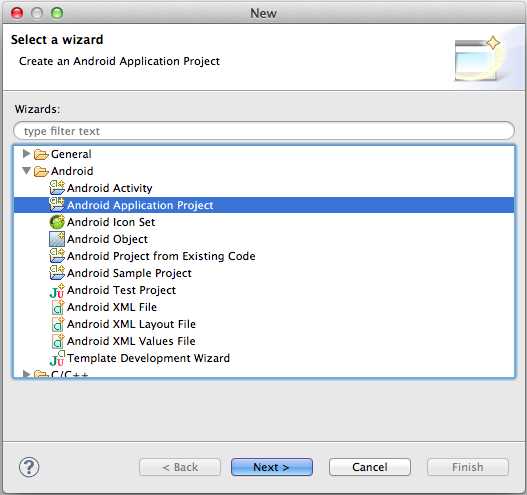Select Android XML Layout File wizard
The width and height of the screenshot is (527, 495).
coord(131,324)
